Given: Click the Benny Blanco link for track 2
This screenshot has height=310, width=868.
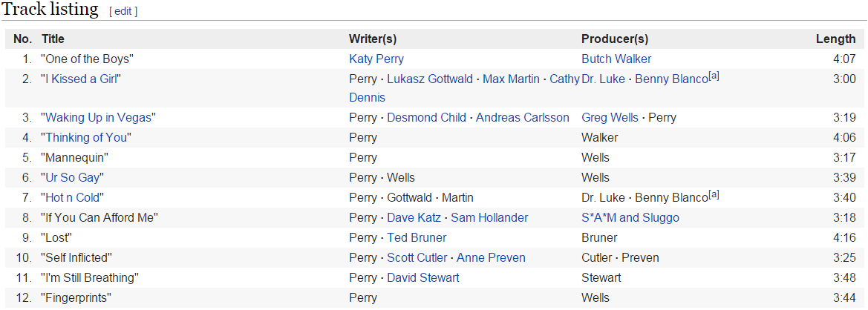Looking at the screenshot, I should (671, 79).
